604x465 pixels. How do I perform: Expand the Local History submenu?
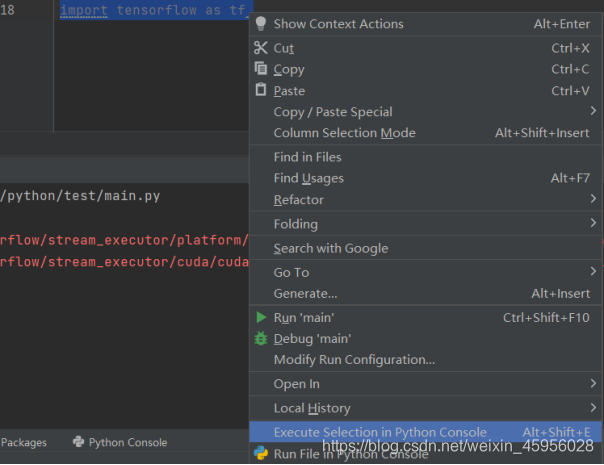(425, 408)
